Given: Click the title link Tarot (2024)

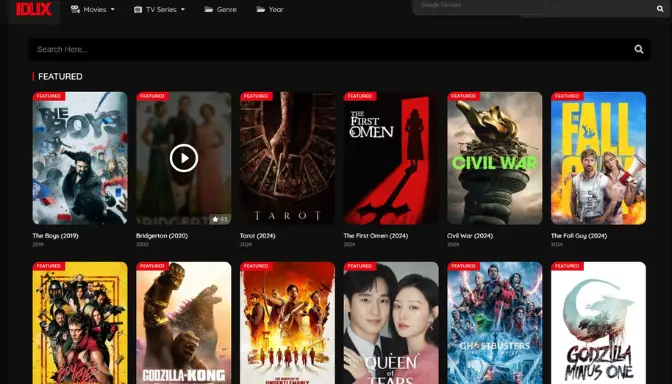Looking at the screenshot, I should [258, 236].
